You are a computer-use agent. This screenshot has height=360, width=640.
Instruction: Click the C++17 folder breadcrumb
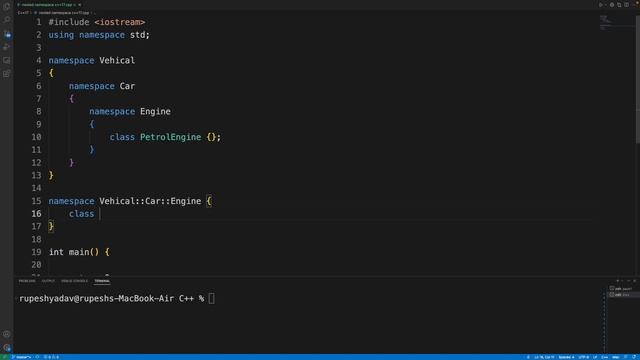click(23, 13)
